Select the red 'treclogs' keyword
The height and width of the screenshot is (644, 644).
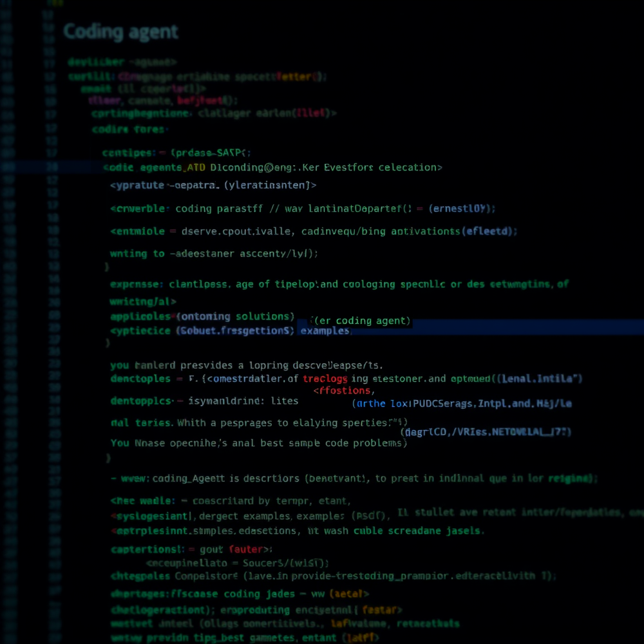click(x=325, y=379)
